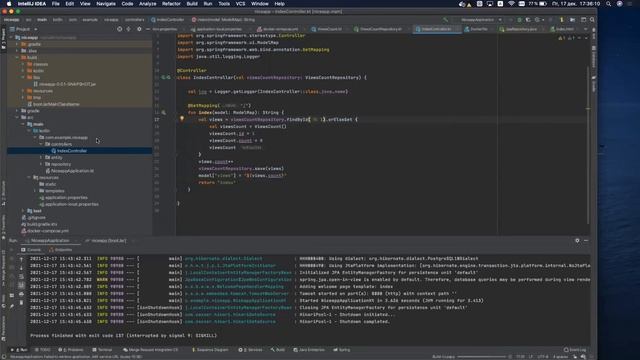Expand the classes folder in project tree
Image resolution: width=640 pixels, height=360 pixels.
tap(23, 64)
